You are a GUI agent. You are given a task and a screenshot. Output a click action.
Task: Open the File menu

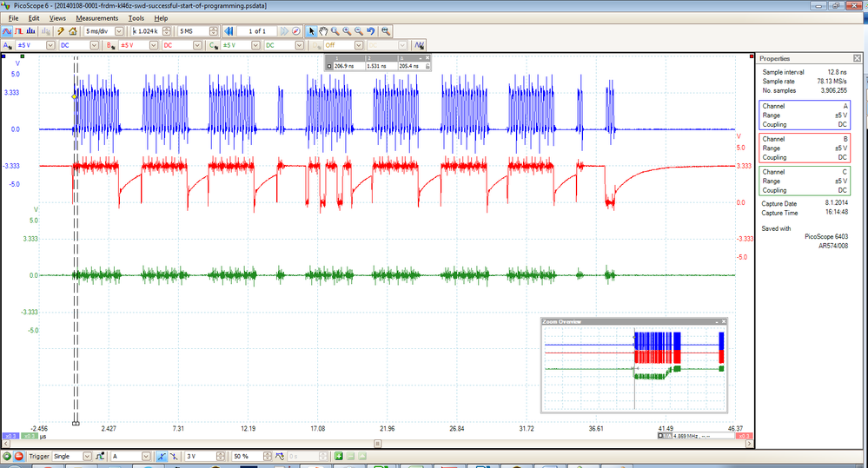pos(13,18)
